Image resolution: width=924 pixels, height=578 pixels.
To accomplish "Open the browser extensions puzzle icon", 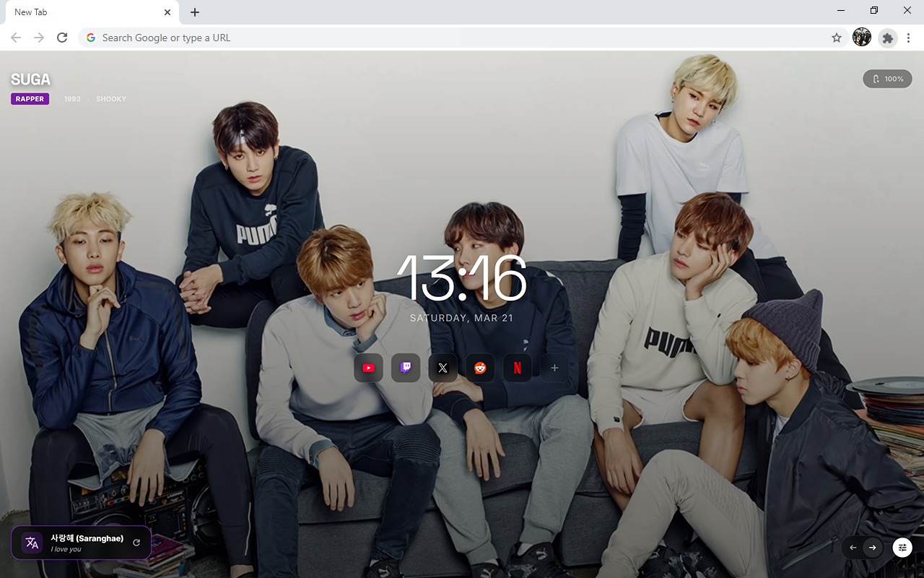I will [x=887, y=38].
